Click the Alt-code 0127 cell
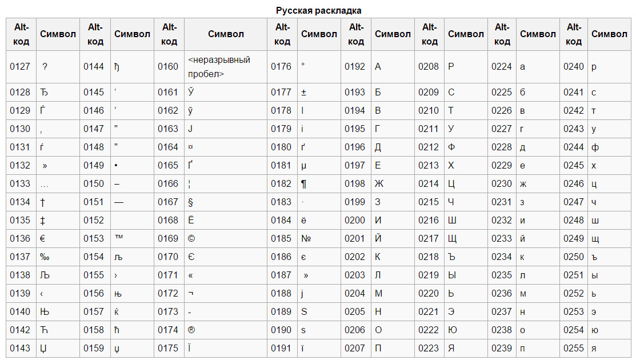Screen dimensions: 636x364 coord(20,66)
